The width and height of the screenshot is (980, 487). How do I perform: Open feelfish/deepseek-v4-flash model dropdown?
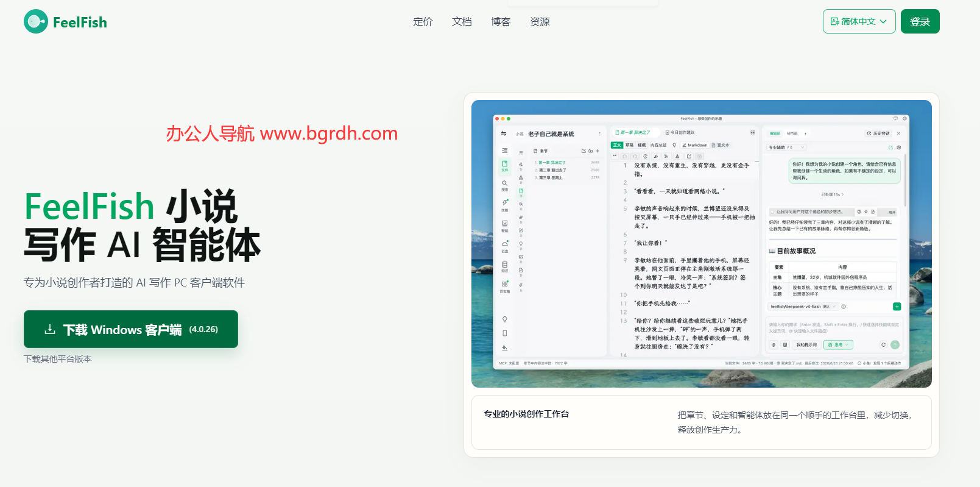803,307
